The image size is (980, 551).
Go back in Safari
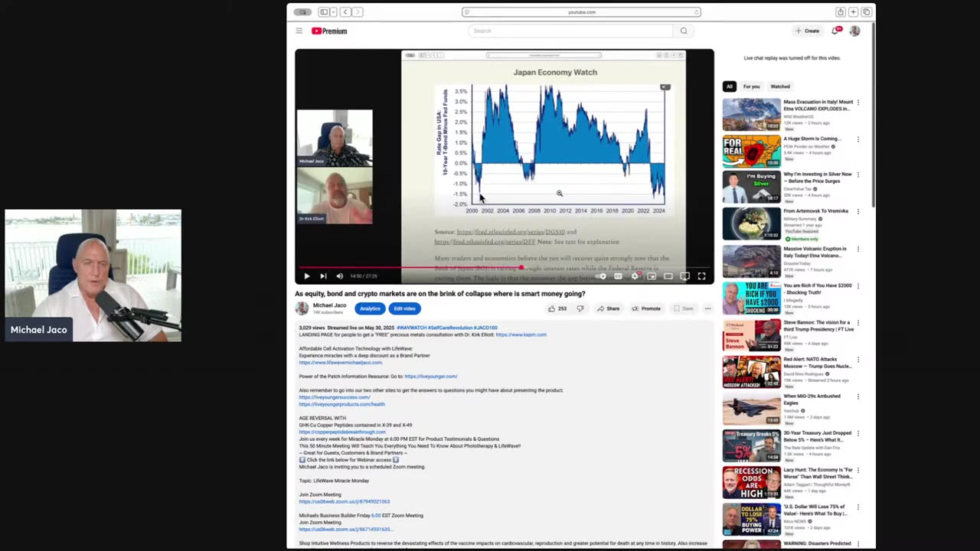click(345, 12)
